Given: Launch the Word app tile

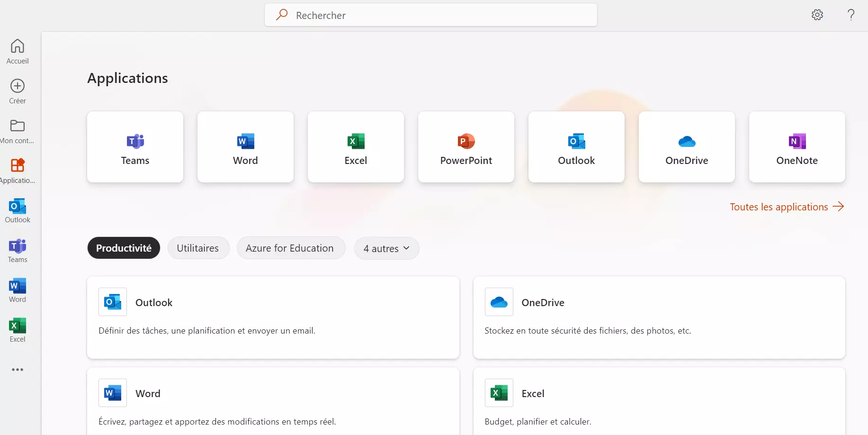Looking at the screenshot, I should 245,147.
